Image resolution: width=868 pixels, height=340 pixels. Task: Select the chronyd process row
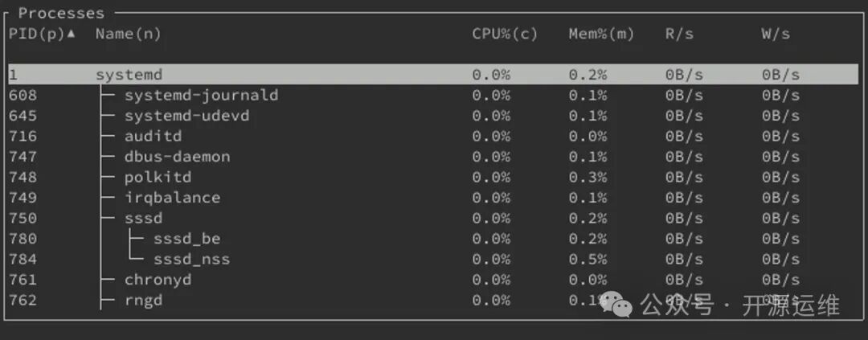158,280
